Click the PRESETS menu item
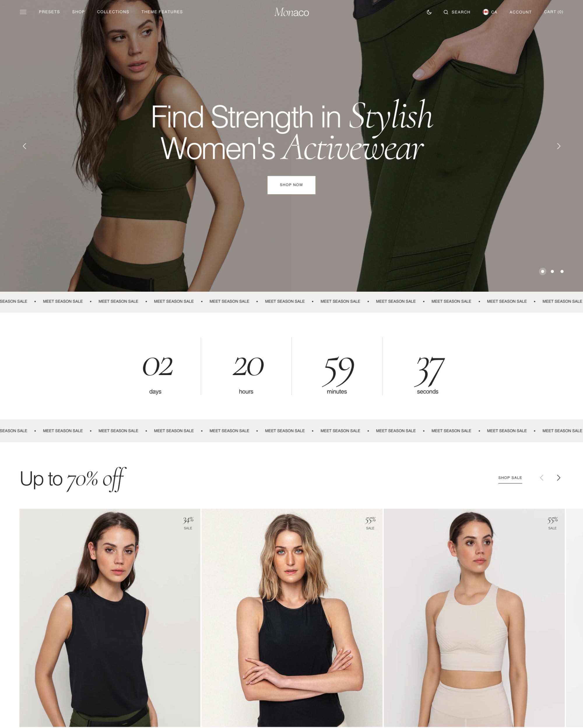 49,12
